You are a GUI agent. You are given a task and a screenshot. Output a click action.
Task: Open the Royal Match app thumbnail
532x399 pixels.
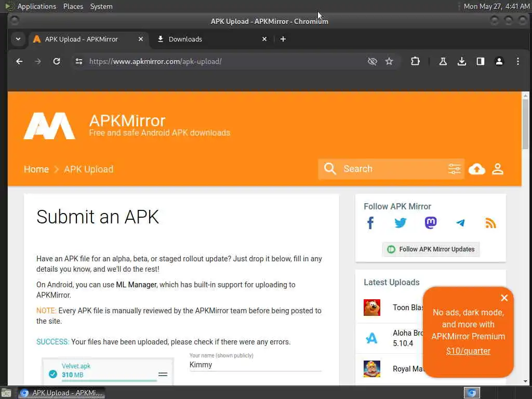click(372, 369)
